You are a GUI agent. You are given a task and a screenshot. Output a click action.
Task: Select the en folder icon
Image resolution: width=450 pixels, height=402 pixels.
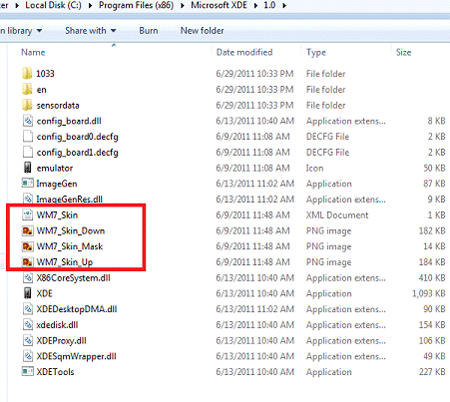[x=27, y=89]
